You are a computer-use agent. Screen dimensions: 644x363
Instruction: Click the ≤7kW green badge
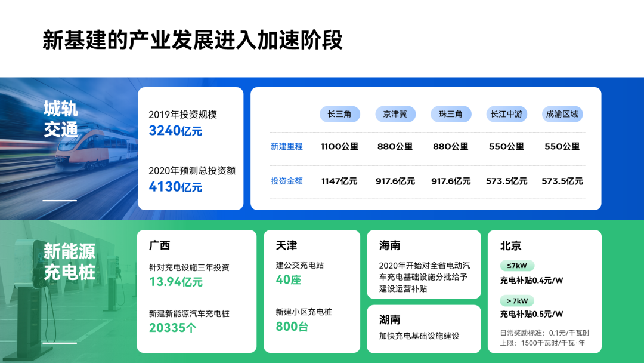click(517, 266)
